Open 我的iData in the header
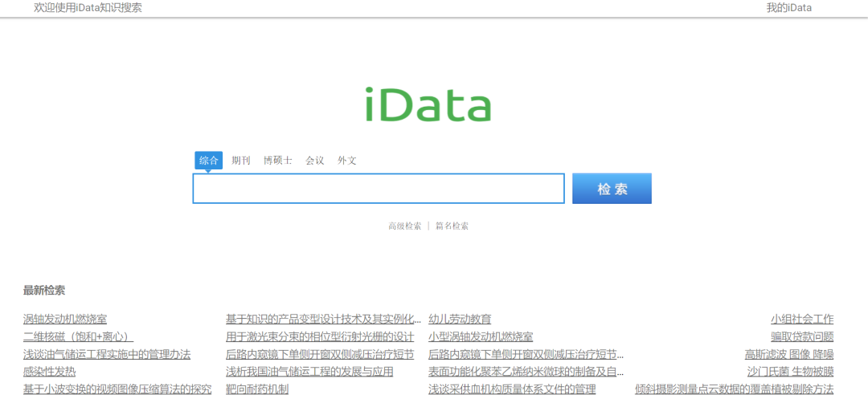868x395 pixels. (x=789, y=8)
